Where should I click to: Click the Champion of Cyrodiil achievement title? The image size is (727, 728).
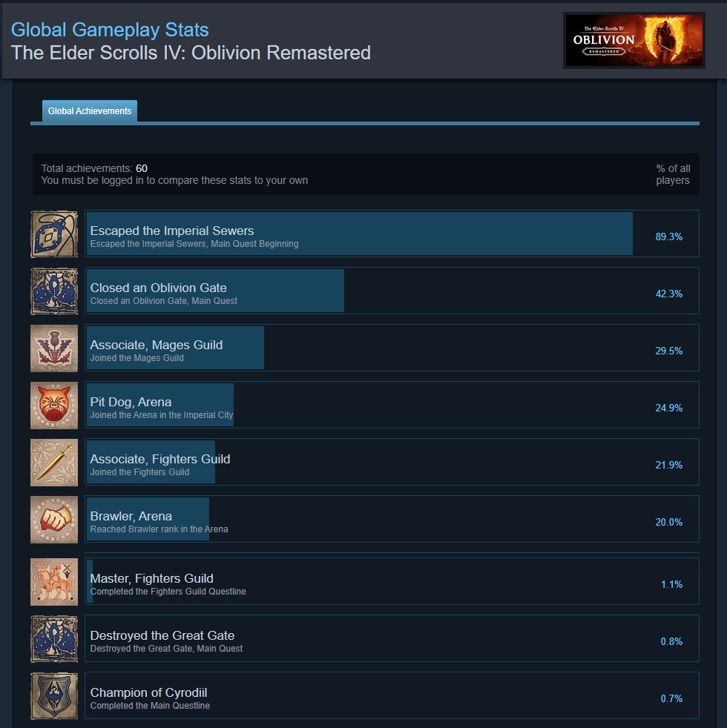pyautogui.click(x=148, y=692)
